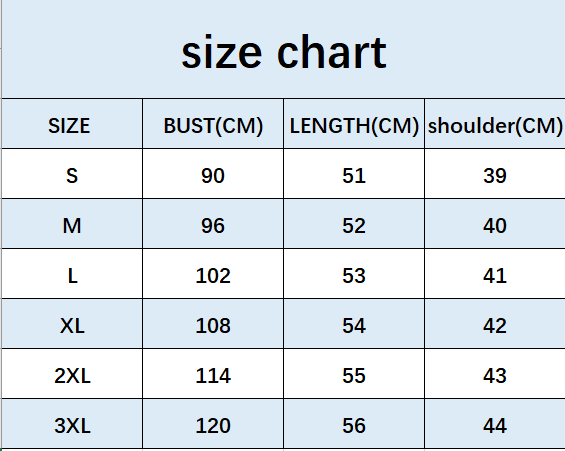Click the 3XL size cell
Viewport: 565px width, 451px height.
[72, 424]
